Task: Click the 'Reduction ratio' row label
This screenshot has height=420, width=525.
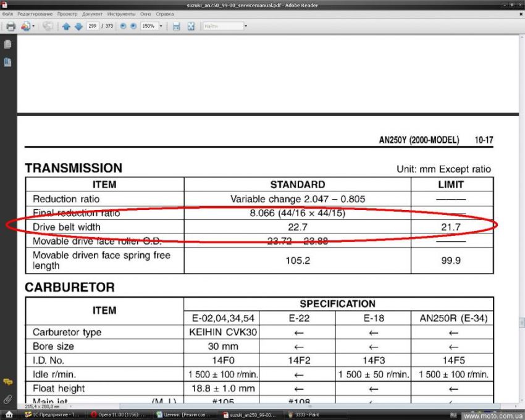Action: tap(66, 199)
